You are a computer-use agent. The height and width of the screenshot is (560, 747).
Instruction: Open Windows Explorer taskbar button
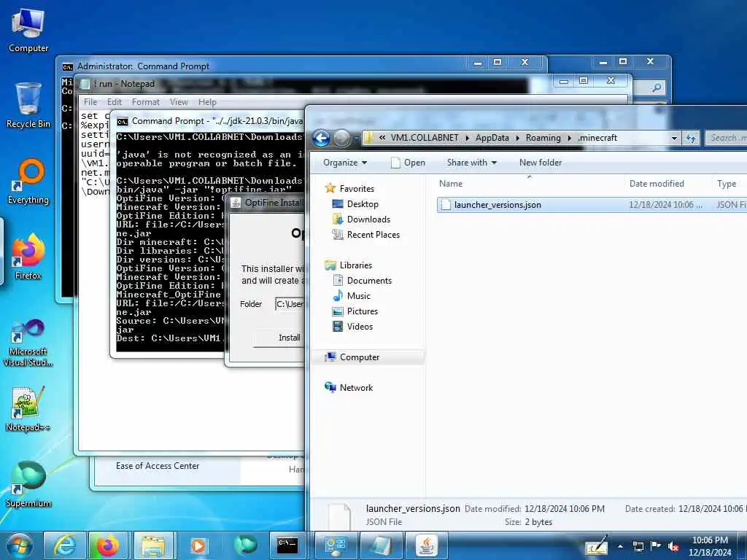(x=153, y=545)
